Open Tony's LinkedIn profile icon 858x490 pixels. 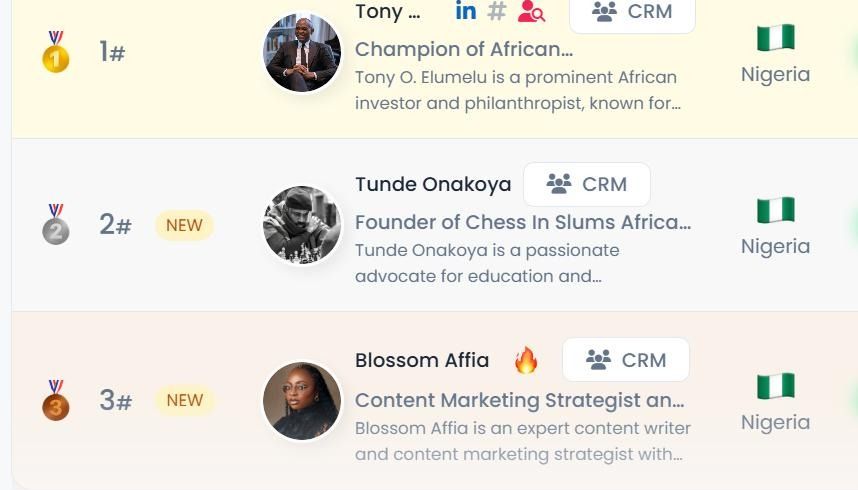coord(466,11)
